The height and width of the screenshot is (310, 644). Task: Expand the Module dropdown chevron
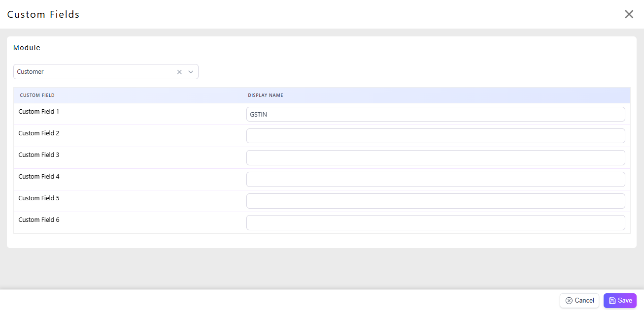click(191, 72)
